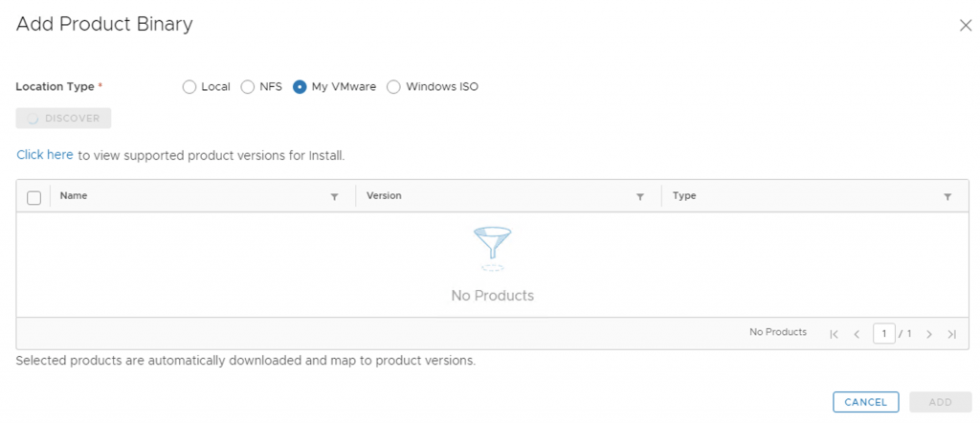Toggle the select-all products checkbox
Image resolution: width=980 pixels, height=423 pixels.
(33, 197)
